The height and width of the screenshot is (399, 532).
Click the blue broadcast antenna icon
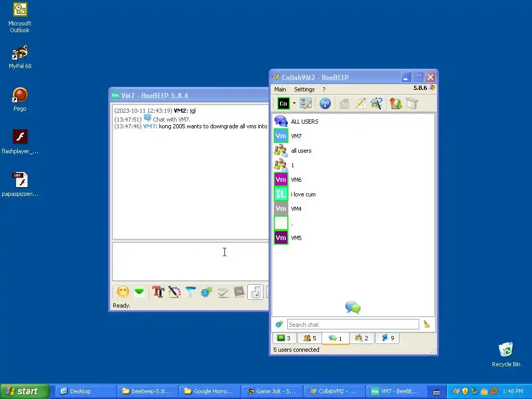pyautogui.click(x=325, y=103)
